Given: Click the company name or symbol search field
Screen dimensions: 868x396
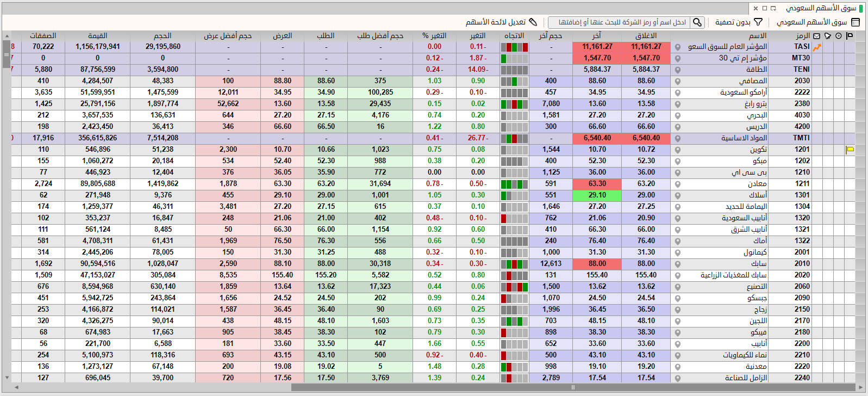Looking at the screenshot, I should pos(620,22).
